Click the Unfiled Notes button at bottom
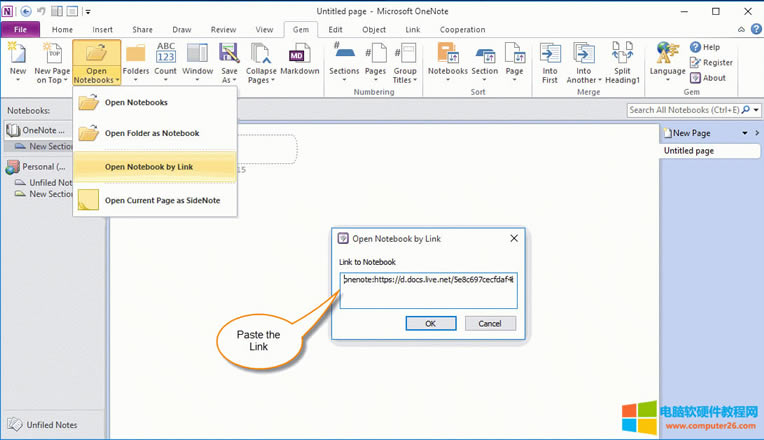Screen dimensions: 764x440 pyautogui.click(x=42, y=425)
